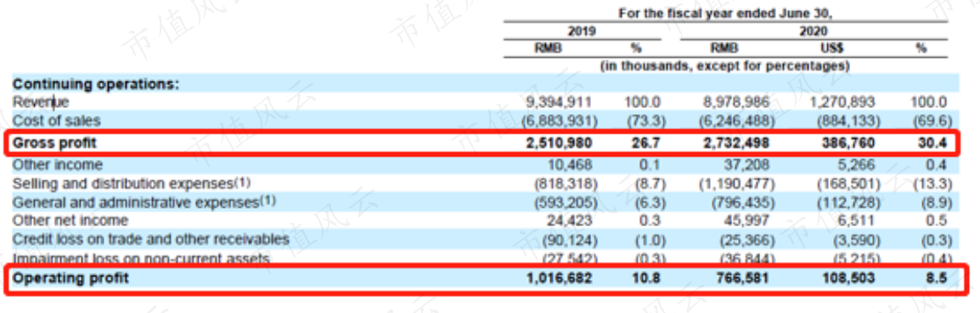Click the 2020 column year header
The width and height of the screenshot is (980, 313).
(813, 31)
